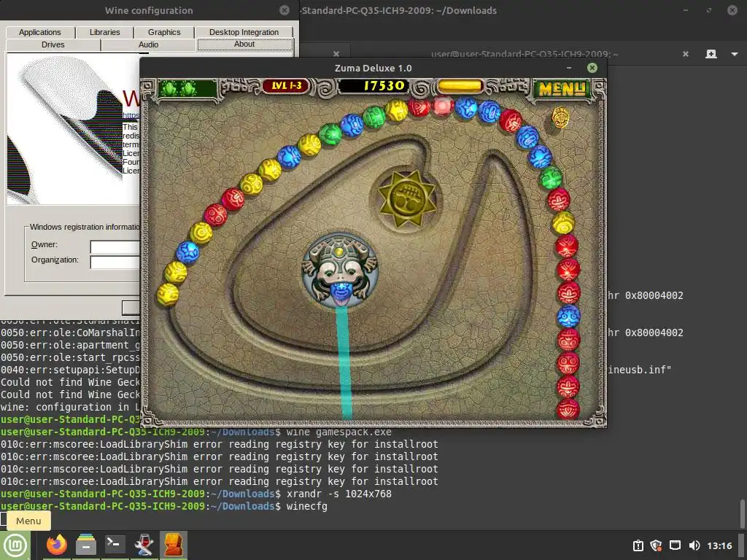The width and height of the screenshot is (747, 560).
Task: Select the Graphics tab in Wine configuration
Action: pyautogui.click(x=164, y=32)
